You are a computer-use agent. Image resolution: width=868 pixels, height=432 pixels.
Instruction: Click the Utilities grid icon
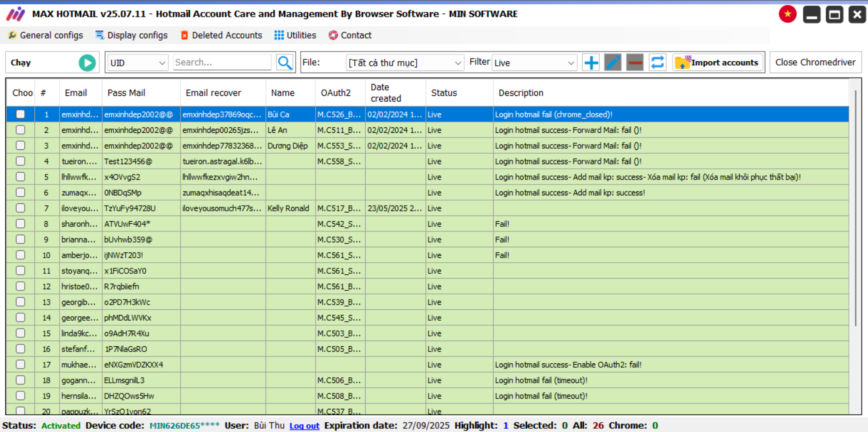tap(279, 35)
